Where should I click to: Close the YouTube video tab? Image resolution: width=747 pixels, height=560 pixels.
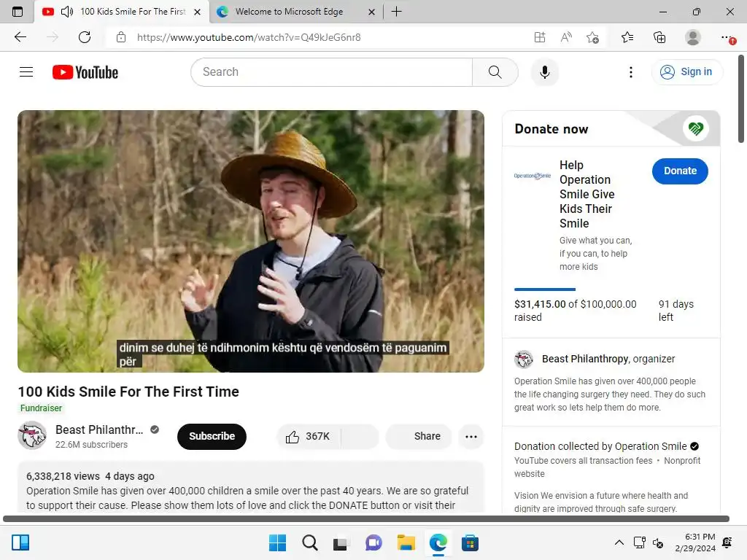[197, 12]
